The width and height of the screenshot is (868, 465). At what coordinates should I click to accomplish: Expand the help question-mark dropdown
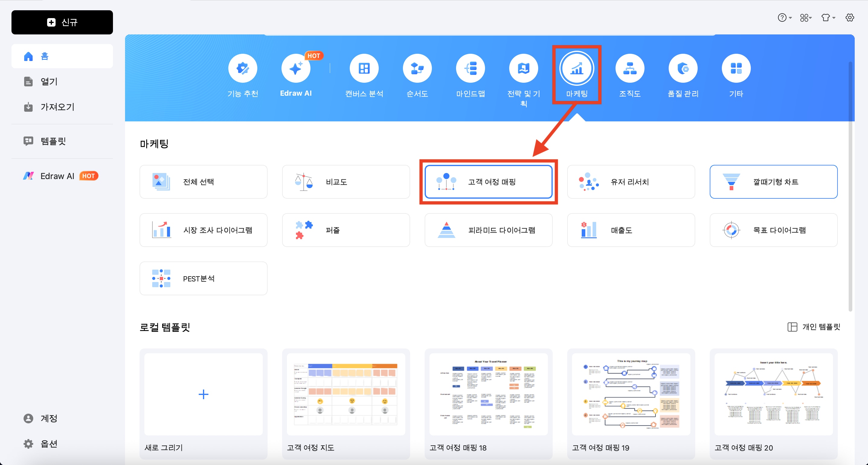coord(784,18)
